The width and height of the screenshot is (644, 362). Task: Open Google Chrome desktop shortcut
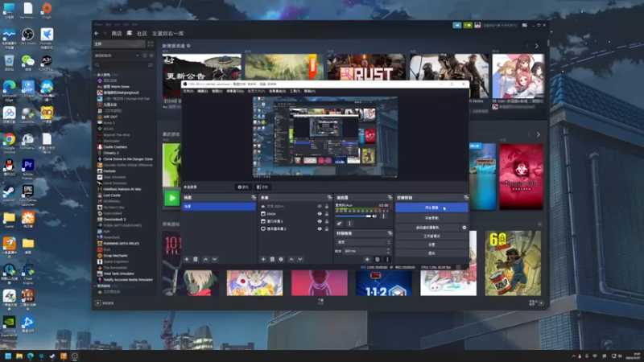click(x=9, y=143)
